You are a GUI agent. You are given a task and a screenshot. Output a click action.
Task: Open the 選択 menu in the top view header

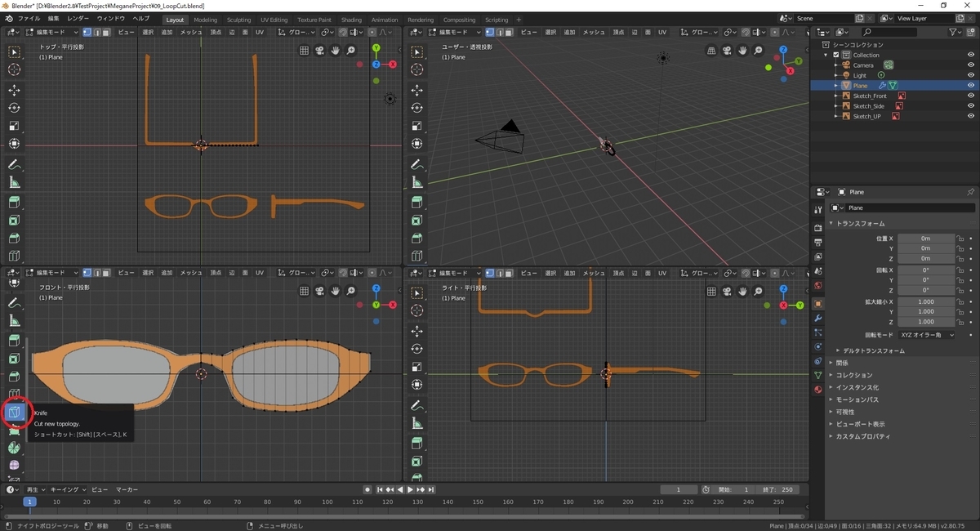(148, 32)
